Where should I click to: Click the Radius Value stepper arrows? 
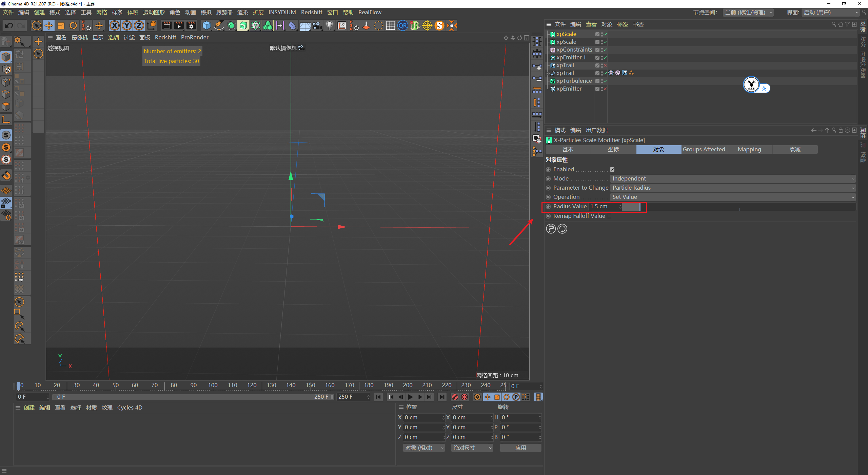[620, 206]
